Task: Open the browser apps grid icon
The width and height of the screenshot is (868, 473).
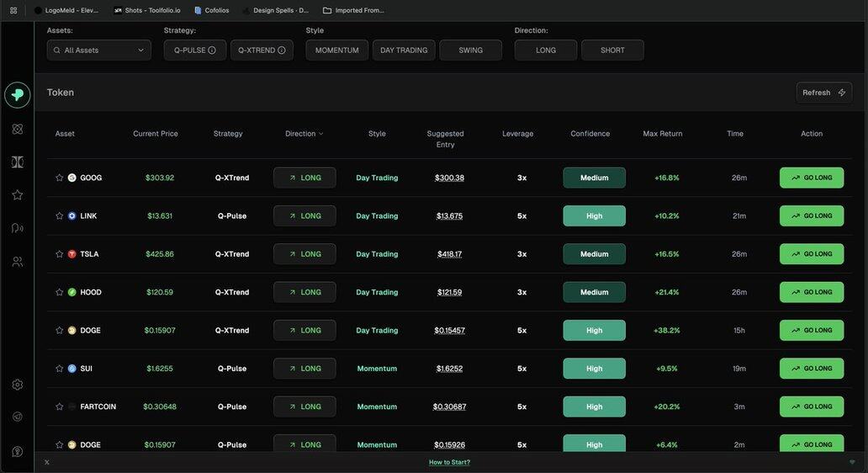Action: click(13, 10)
